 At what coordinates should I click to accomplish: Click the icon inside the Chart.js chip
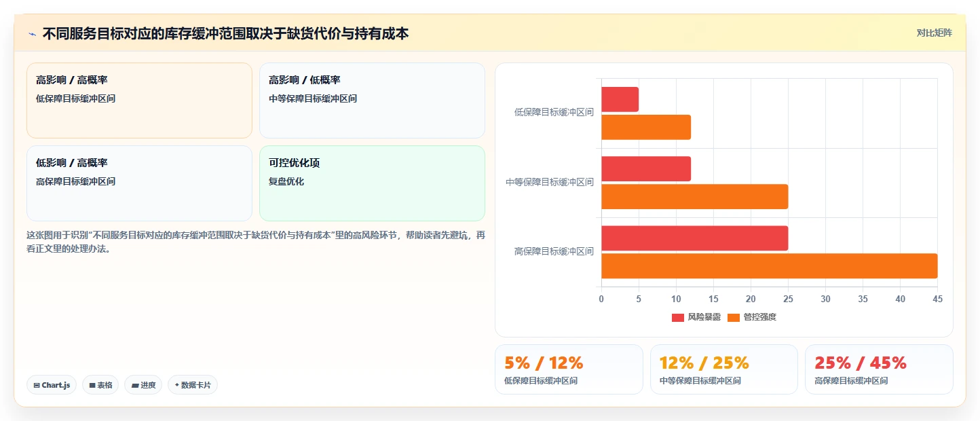point(36,386)
